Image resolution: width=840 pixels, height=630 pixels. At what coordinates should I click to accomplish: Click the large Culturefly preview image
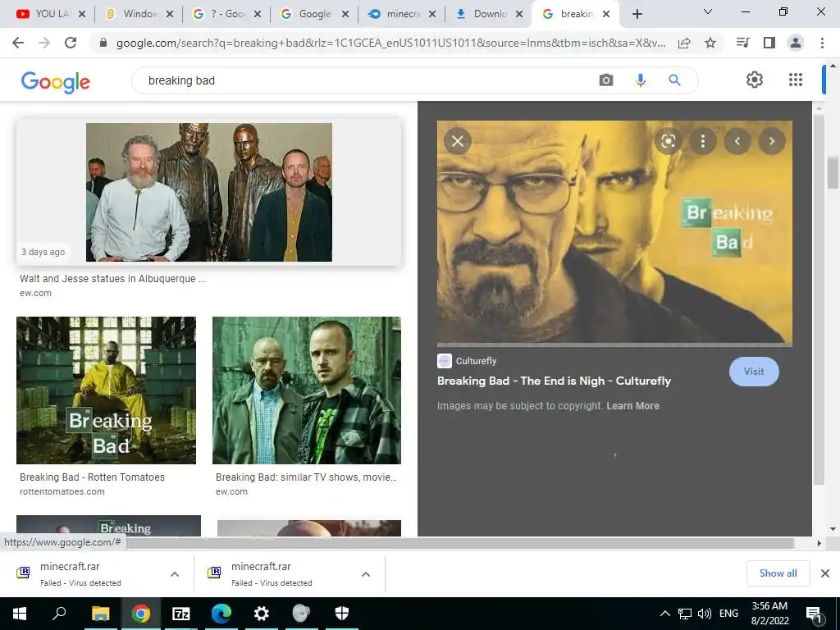point(614,231)
